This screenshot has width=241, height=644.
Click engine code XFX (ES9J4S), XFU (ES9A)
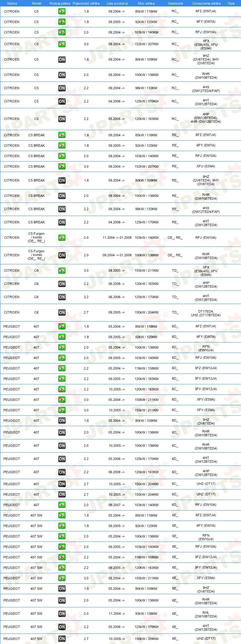click(x=206, y=45)
